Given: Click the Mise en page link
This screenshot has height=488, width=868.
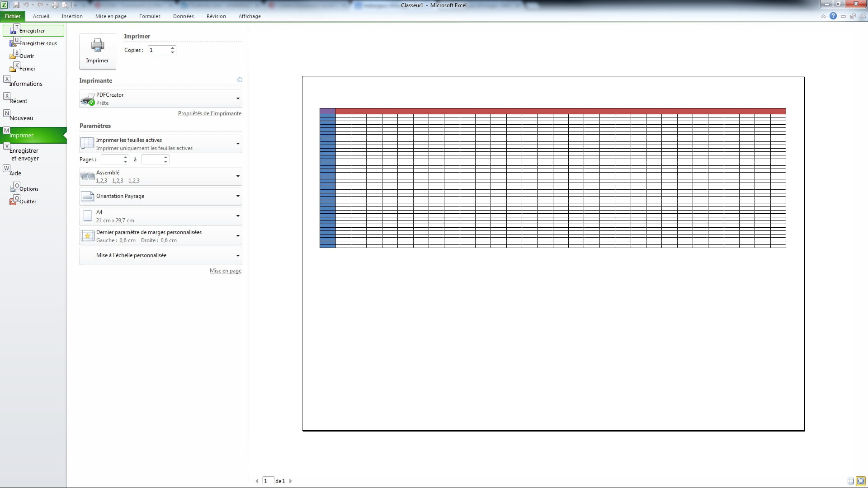Looking at the screenshot, I should [225, 271].
